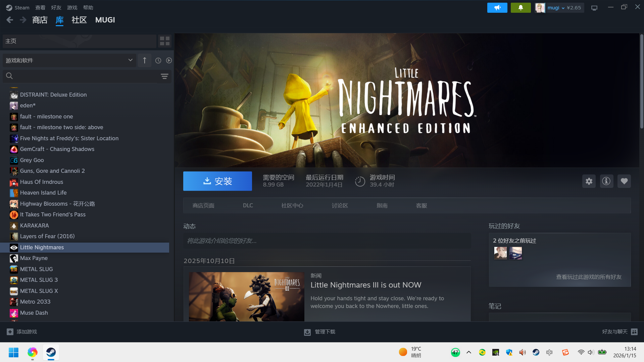Expand the 游戏和软件 category dropdown
644x362 pixels.
click(69, 60)
